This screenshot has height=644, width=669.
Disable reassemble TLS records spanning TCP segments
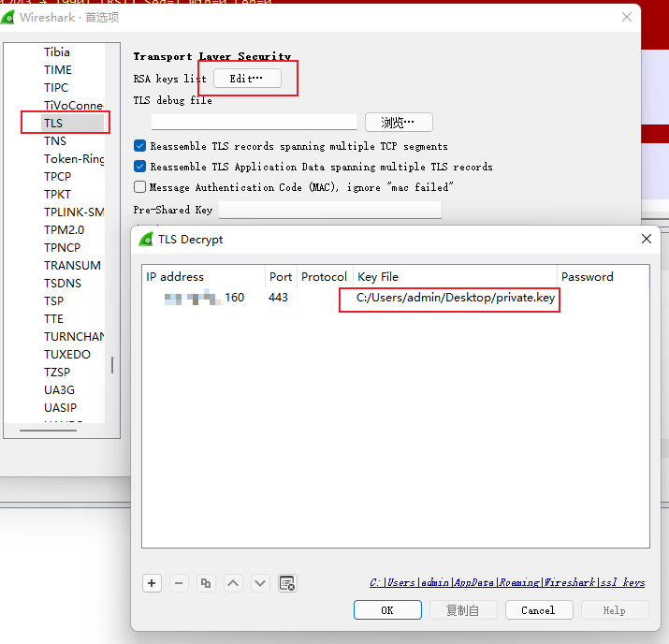pyautogui.click(x=140, y=146)
